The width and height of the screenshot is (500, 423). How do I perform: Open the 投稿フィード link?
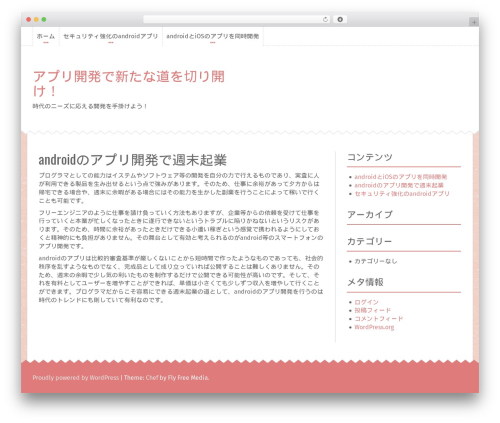[x=372, y=310]
